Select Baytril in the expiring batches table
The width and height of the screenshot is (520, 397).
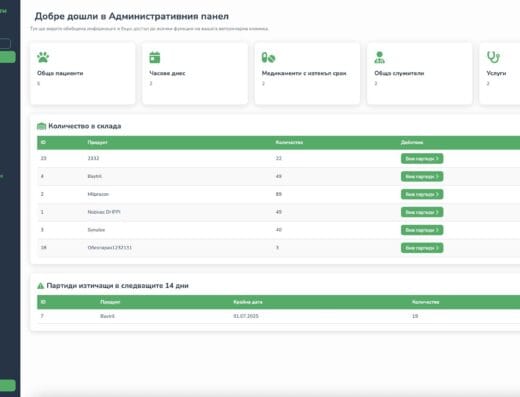107,316
